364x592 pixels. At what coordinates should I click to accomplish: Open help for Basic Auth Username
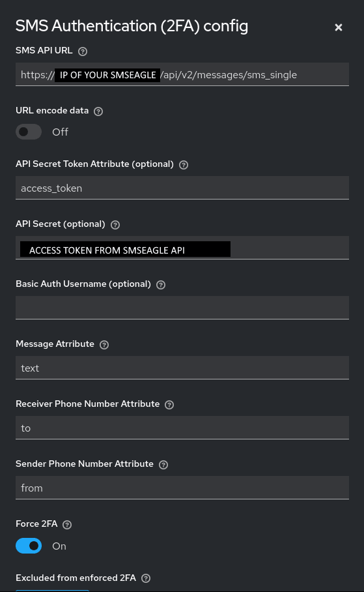pyautogui.click(x=161, y=285)
